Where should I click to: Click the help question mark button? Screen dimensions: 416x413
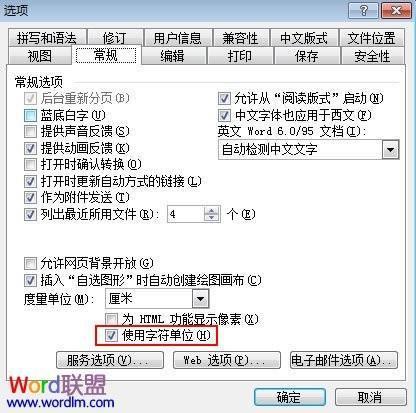[364, 11]
